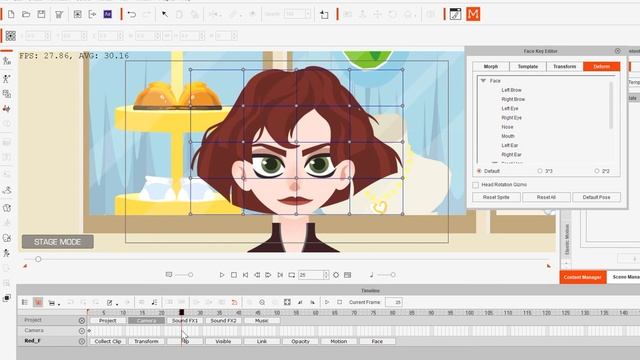The width and height of the screenshot is (640, 360).
Task: Select the arrow pointer tool
Action: tap(164, 14)
